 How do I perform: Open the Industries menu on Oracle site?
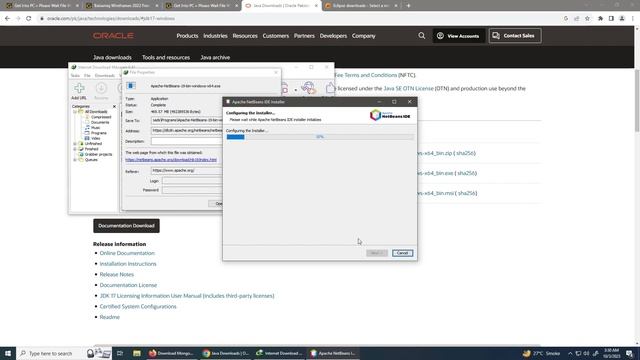(216, 36)
